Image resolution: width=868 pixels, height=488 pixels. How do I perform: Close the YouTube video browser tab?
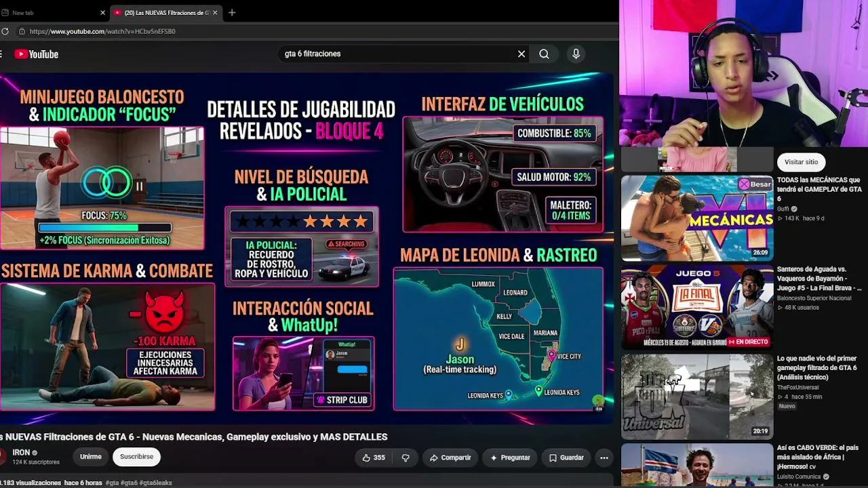[215, 12]
